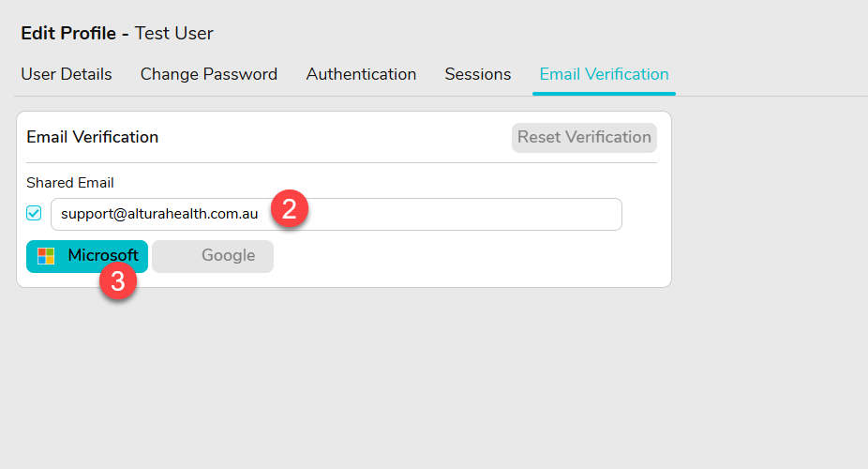
Task: Switch to the User Details tab
Action: point(67,74)
